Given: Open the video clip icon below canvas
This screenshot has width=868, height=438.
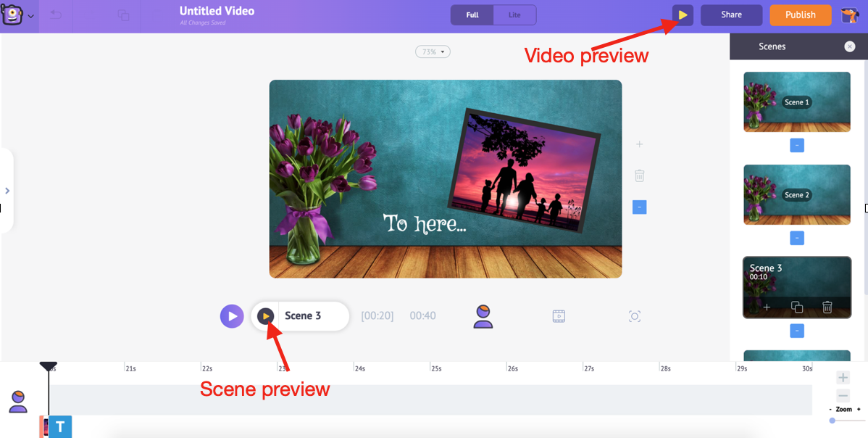Looking at the screenshot, I should (x=559, y=316).
